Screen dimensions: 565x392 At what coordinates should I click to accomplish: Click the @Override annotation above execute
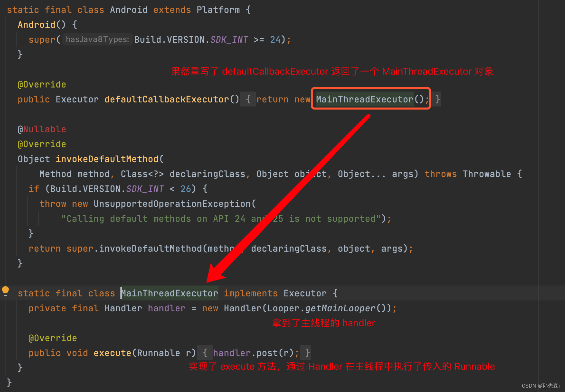tap(53, 338)
